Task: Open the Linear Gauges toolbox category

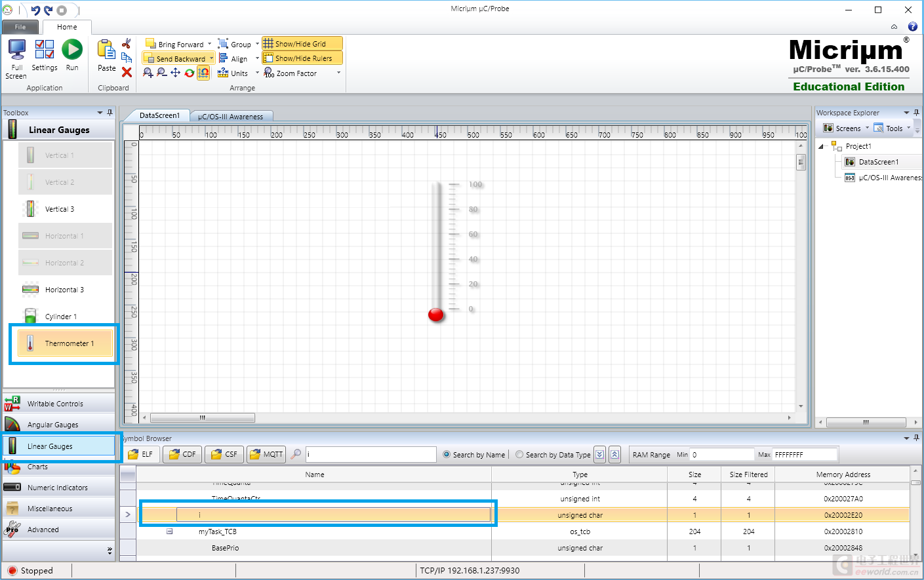Action: pyautogui.click(x=59, y=446)
